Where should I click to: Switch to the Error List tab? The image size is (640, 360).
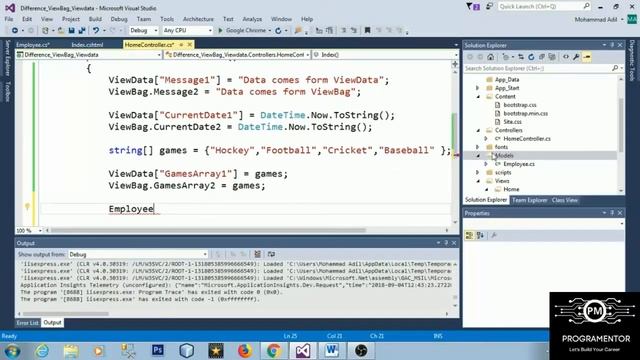[x=27, y=323]
